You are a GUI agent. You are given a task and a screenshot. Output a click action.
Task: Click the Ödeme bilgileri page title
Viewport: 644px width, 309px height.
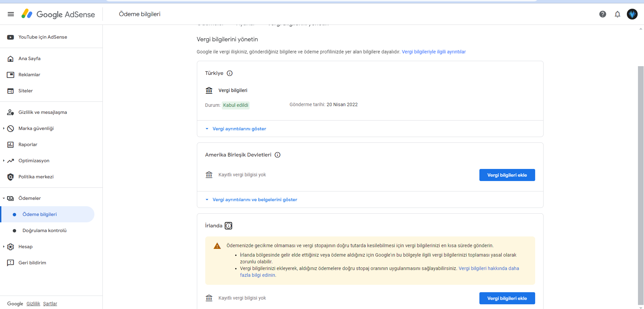click(140, 14)
